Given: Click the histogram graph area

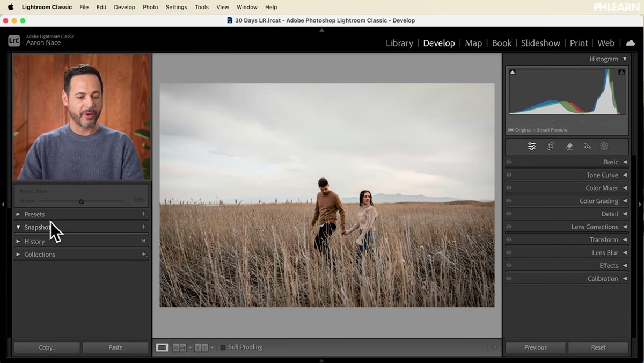Looking at the screenshot, I should click(x=567, y=92).
